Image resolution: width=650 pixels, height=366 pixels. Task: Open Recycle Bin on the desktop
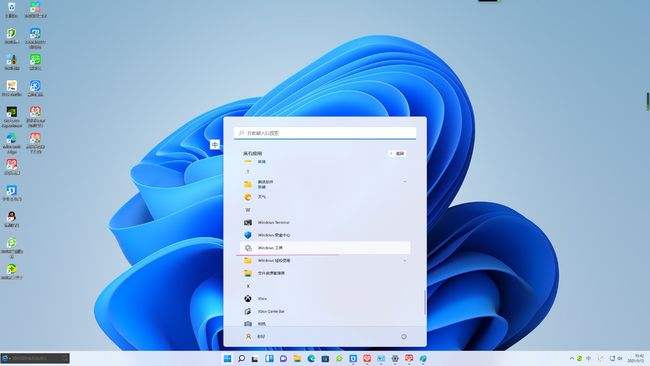pyautogui.click(x=12, y=10)
